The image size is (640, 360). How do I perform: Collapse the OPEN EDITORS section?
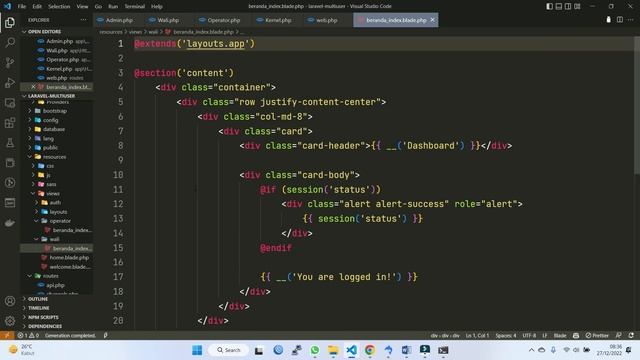(57, 31)
